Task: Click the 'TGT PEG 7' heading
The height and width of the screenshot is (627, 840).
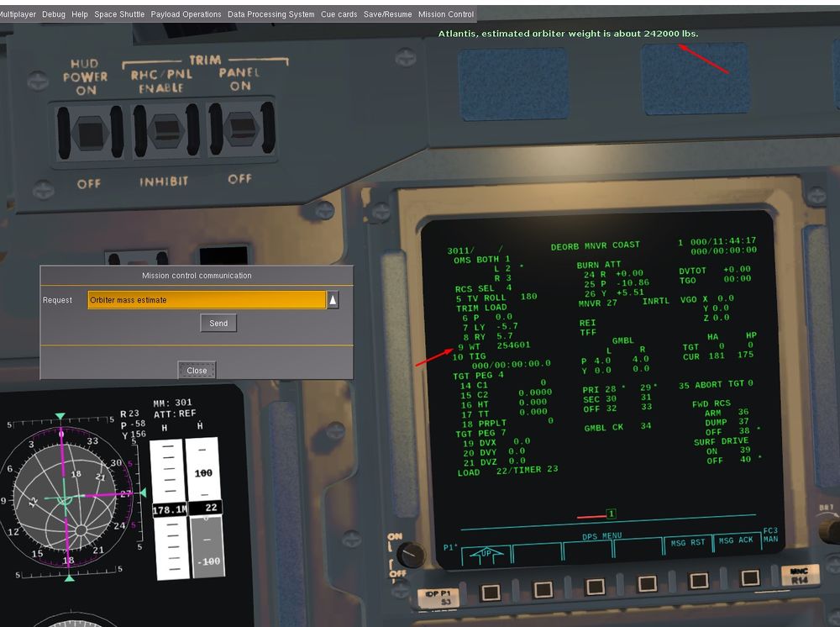Action: click(x=480, y=433)
